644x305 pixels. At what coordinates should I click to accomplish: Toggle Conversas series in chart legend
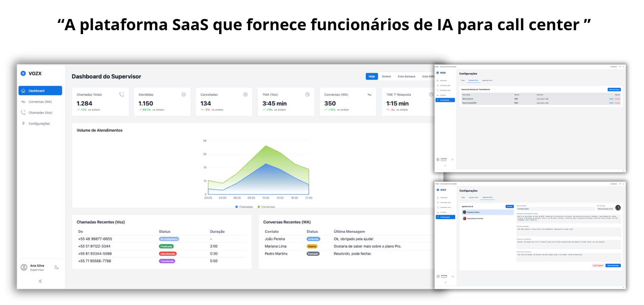click(x=266, y=207)
